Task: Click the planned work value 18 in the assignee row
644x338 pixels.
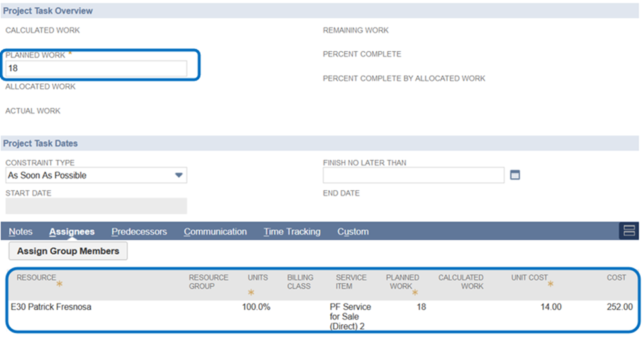Action: click(x=421, y=307)
